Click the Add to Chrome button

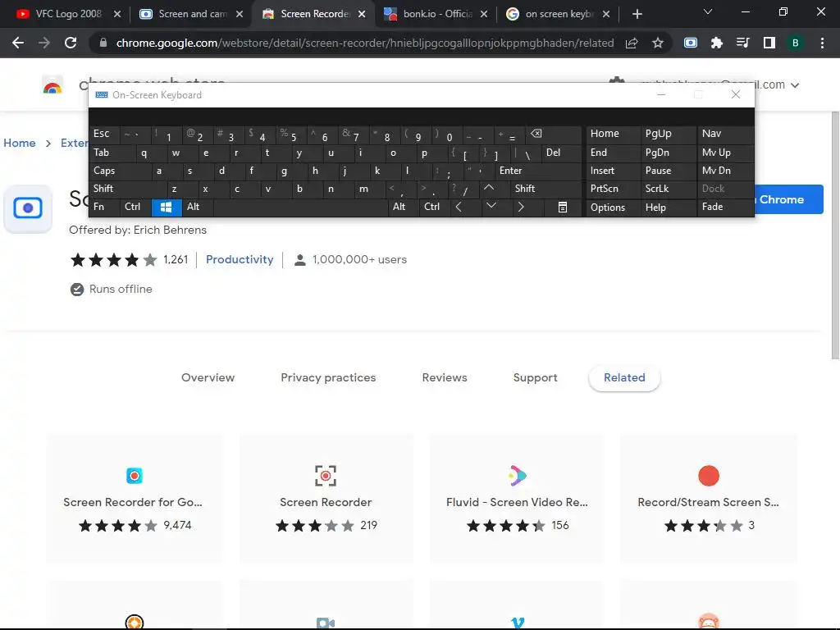[x=788, y=199]
